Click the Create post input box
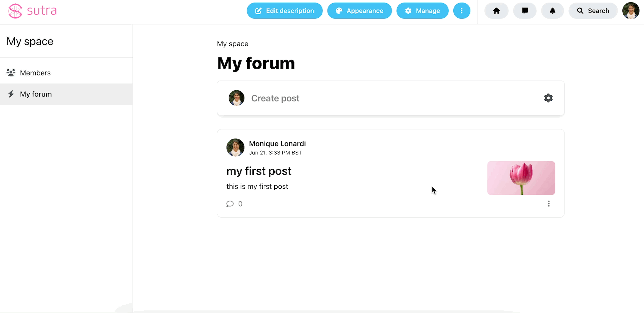Viewport: 644px width, 313px height. tap(391, 98)
